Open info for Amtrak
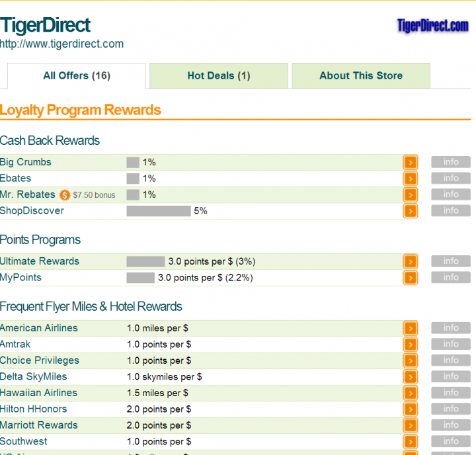The height and width of the screenshot is (455, 476). pos(451,344)
